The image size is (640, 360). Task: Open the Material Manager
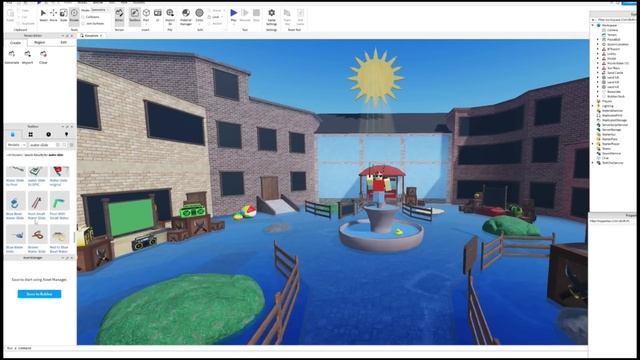186,16
